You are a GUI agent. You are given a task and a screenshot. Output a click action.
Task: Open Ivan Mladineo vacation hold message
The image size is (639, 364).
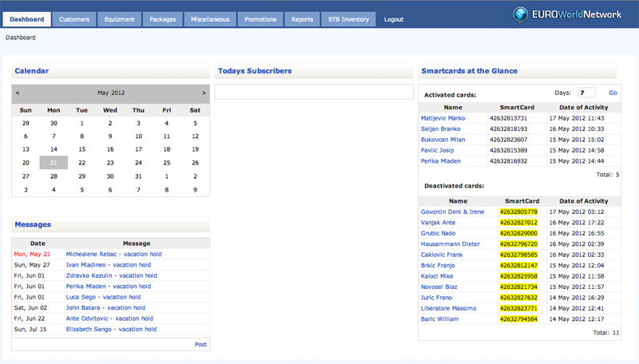pyautogui.click(x=109, y=265)
